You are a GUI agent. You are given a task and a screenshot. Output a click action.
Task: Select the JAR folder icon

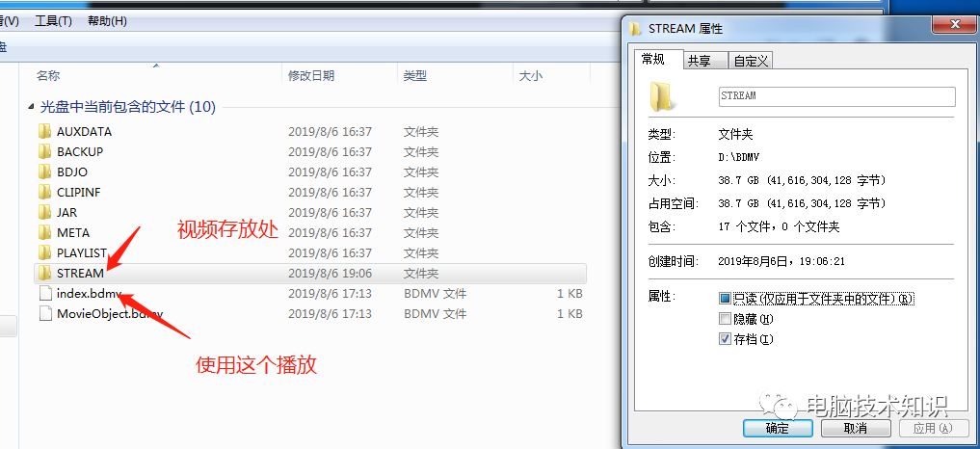coord(44,212)
